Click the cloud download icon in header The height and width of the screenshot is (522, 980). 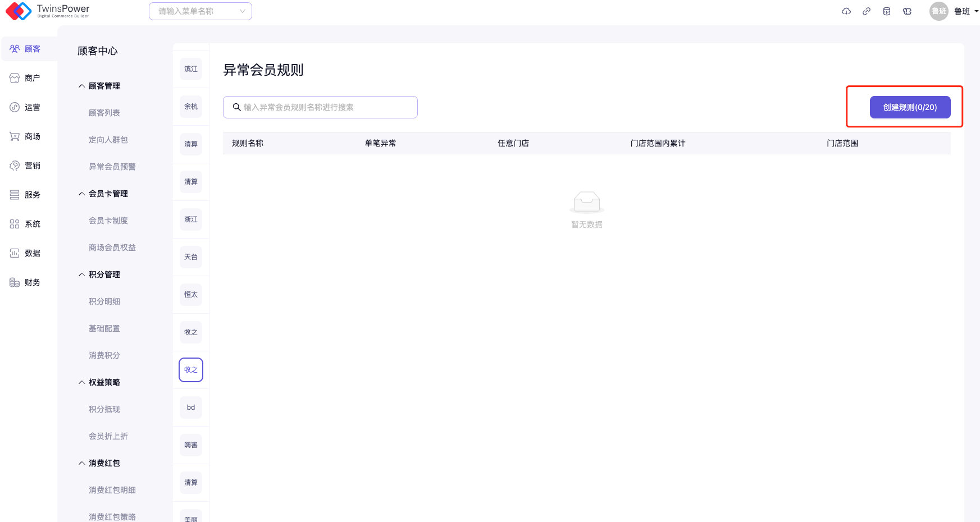(x=846, y=11)
